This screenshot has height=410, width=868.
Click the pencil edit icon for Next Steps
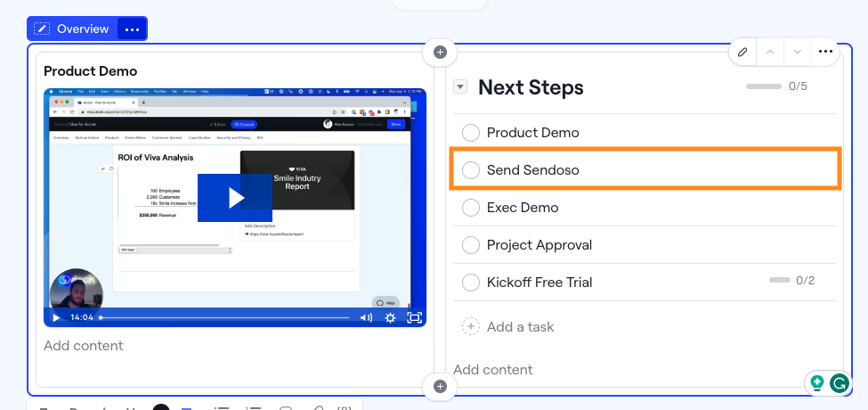[742, 52]
